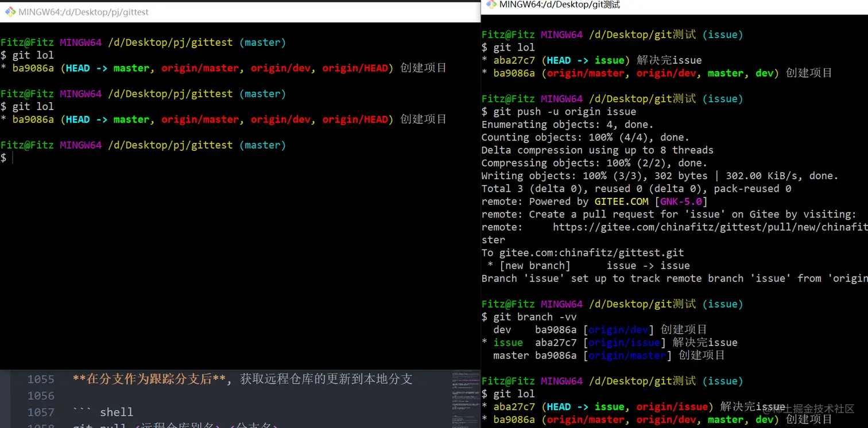The width and height of the screenshot is (868, 428).
Task: Click the "Branch 'issue' set up to track" line
Action: (x=675, y=278)
